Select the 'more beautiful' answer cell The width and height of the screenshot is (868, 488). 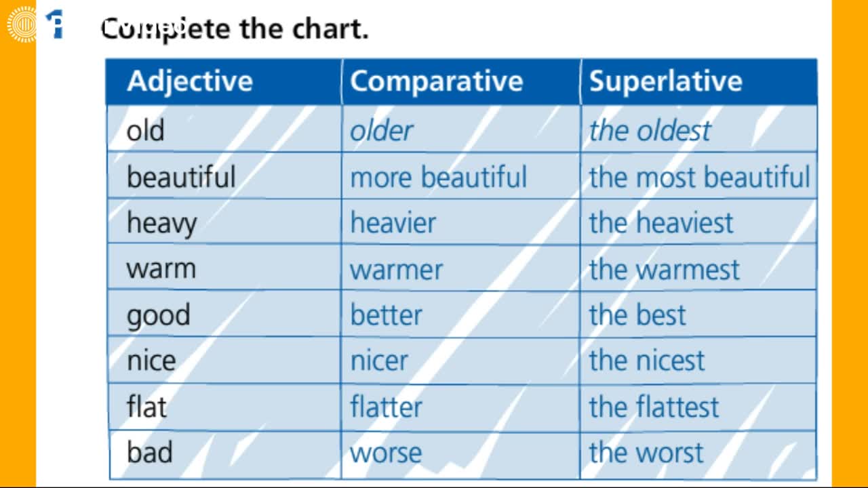pyautogui.click(x=461, y=176)
